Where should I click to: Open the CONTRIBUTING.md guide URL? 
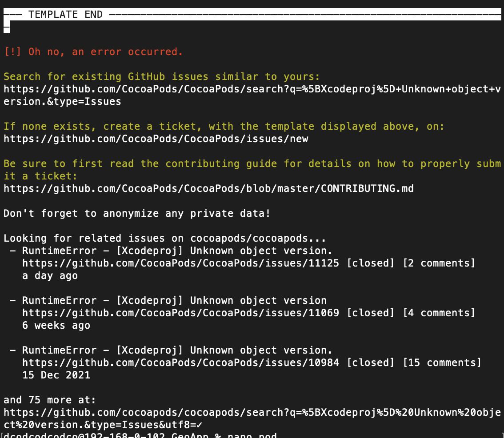pyautogui.click(x=208, y=189)
